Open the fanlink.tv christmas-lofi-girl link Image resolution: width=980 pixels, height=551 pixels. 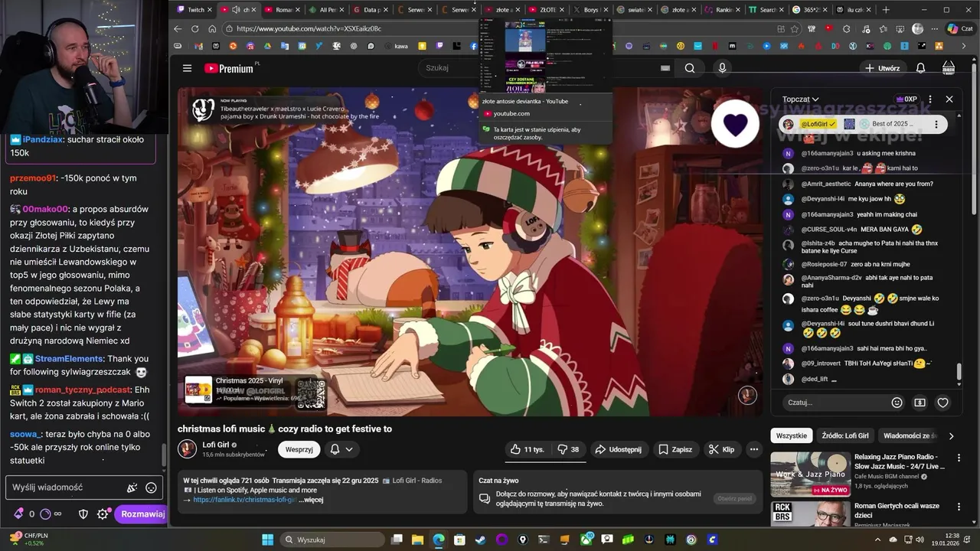[x=244, y=500]
